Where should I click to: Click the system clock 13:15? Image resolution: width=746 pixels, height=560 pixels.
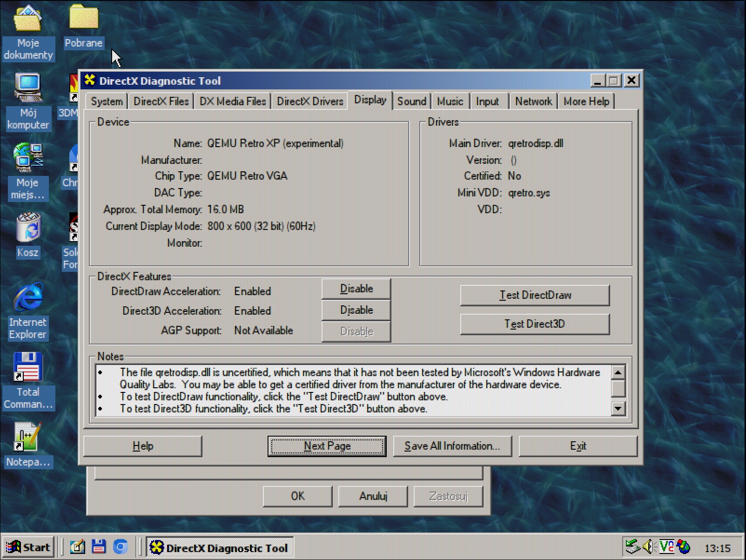717,548
